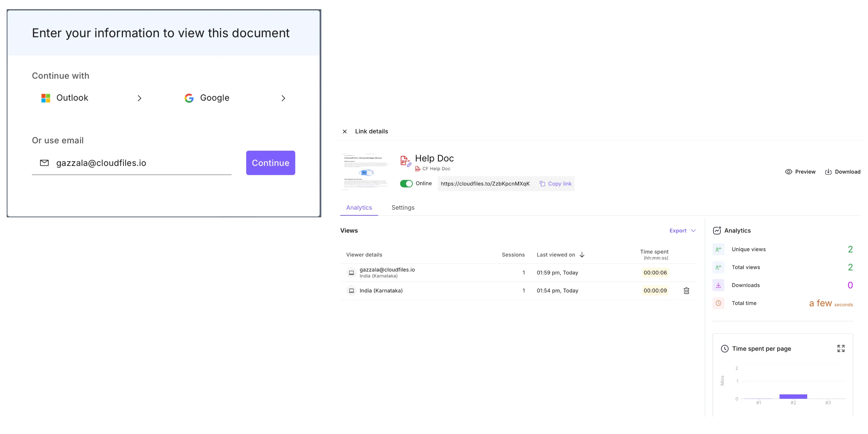Sort by Last viewed on arrow
Screen dimensions: 868x434
[x=582, y=255]
